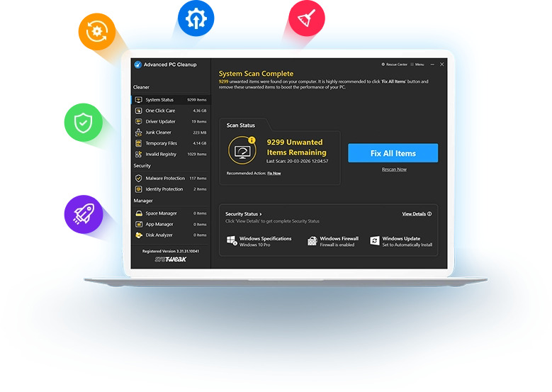Click the Fix Now recommended action link

pos(274,173)
